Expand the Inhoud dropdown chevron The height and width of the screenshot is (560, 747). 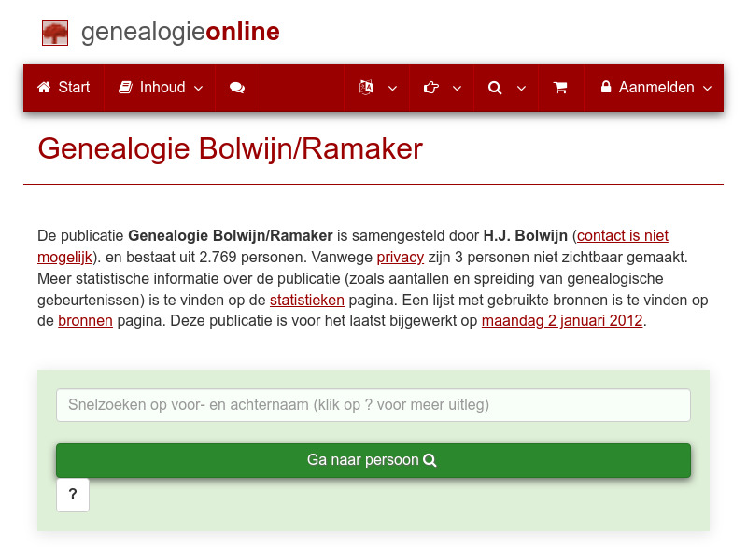pos(197,88)
